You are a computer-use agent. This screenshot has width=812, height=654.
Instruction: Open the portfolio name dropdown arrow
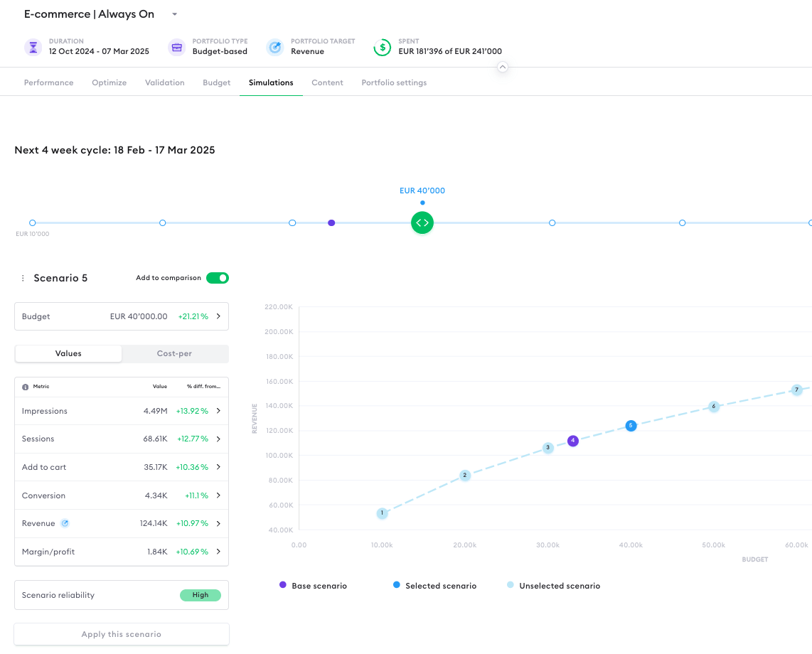click(x=175, y=14)
